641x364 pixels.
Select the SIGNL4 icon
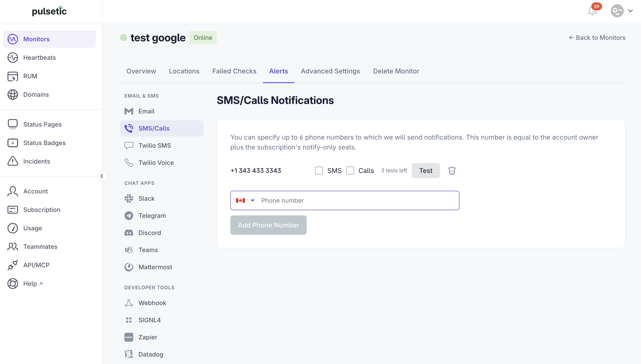[x=129, y=320]
